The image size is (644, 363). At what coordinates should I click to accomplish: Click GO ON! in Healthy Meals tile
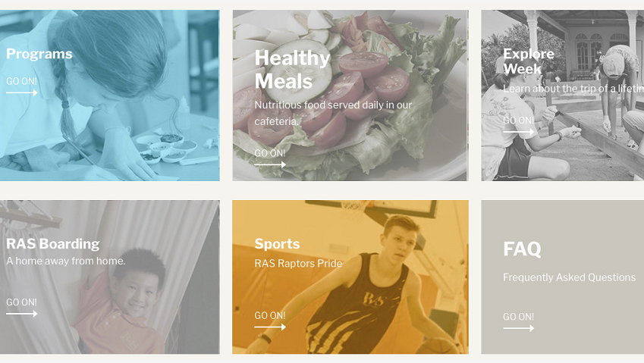pos(269,153)
